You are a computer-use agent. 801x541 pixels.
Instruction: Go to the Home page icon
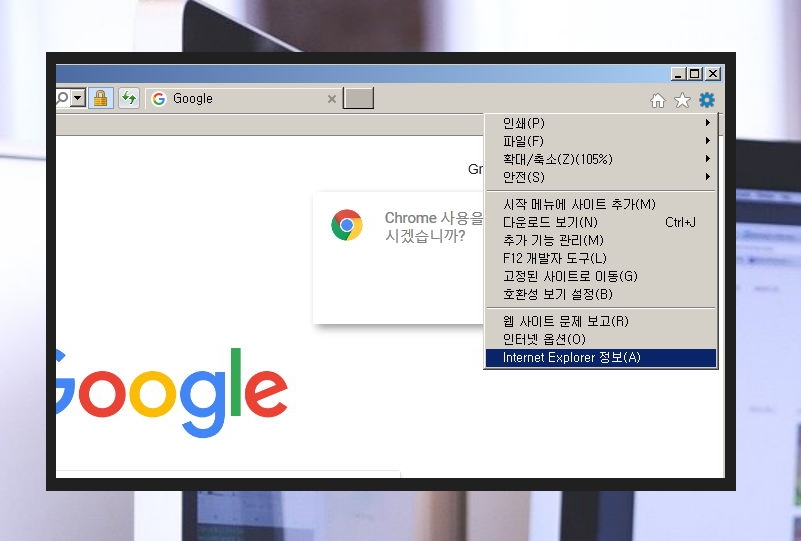[658, 101]
